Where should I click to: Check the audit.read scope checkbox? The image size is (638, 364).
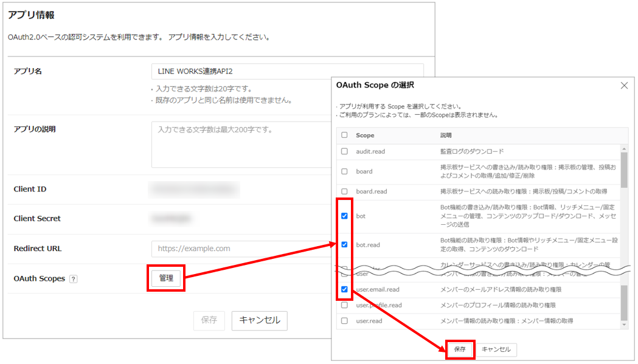click(x=344, y=151)
